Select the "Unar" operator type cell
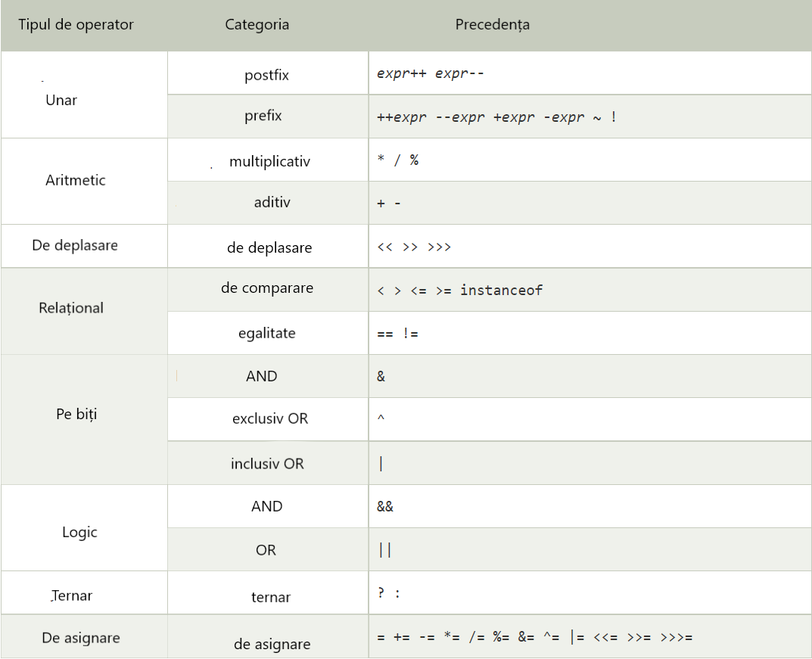The image size is (812, 659). 61,101
